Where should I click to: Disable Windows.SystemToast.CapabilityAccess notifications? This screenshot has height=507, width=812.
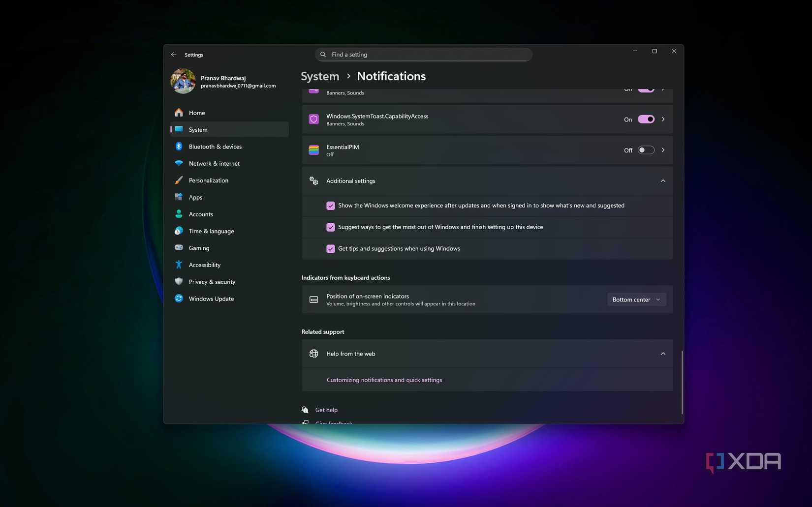[x=646, y=119]
